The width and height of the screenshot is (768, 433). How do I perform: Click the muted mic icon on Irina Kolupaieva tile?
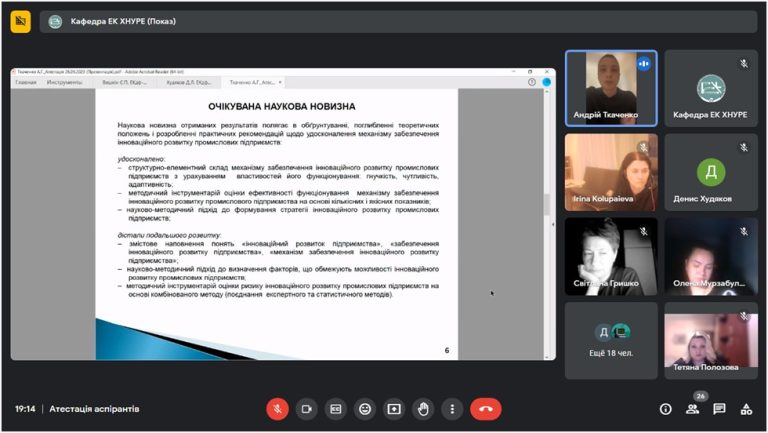coord(644,147)
